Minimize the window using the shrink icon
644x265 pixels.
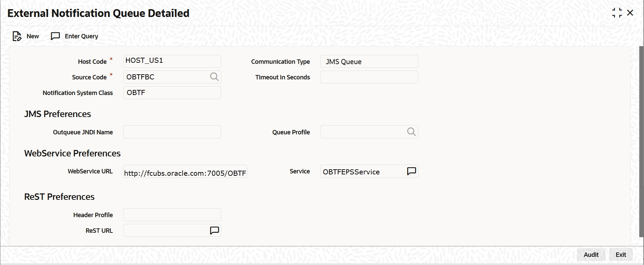click(x=617, y=13)
